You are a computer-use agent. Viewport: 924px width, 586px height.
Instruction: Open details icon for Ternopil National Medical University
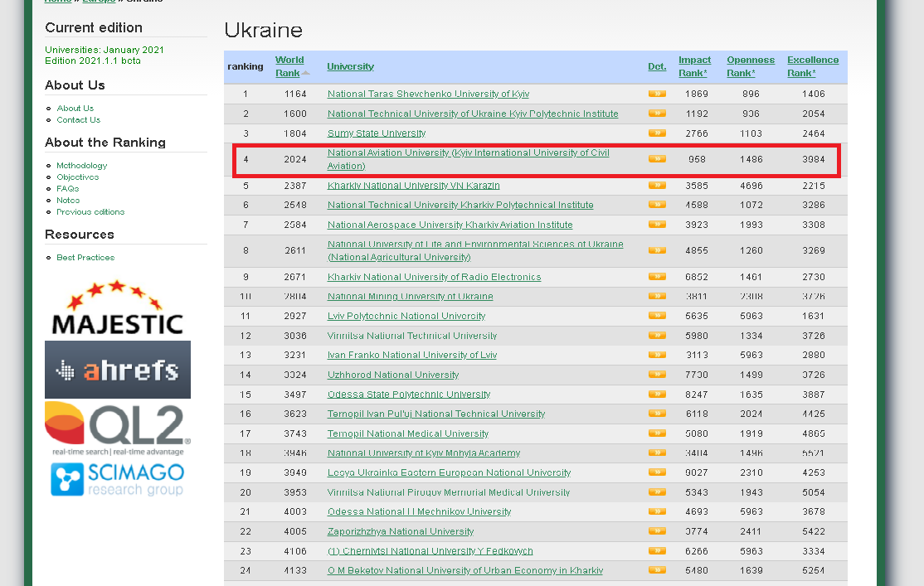click(x=657, y=433)
